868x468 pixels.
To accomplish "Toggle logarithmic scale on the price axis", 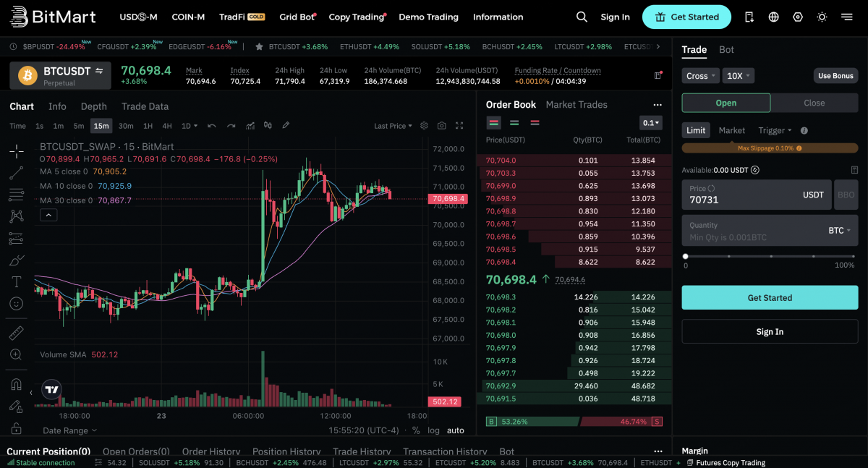I will click(433, 430).
